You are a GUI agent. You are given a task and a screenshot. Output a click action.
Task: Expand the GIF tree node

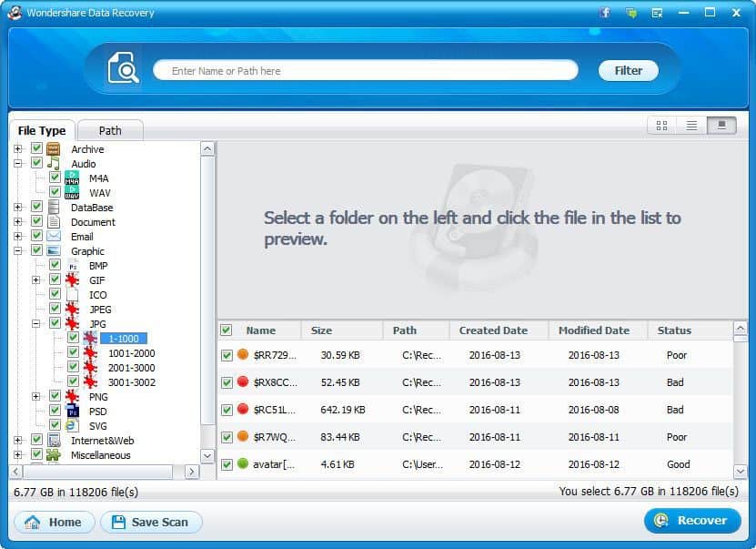36,280
